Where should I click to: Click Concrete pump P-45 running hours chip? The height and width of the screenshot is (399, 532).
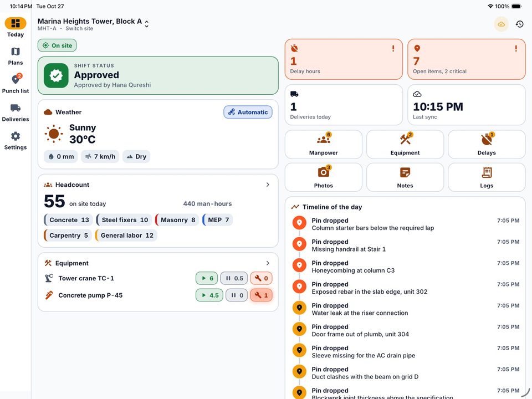(x=209, y=295)
